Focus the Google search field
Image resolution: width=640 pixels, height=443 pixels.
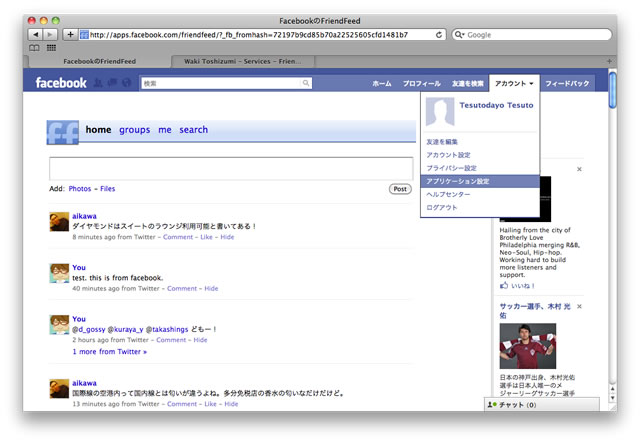tap(531, 35)
